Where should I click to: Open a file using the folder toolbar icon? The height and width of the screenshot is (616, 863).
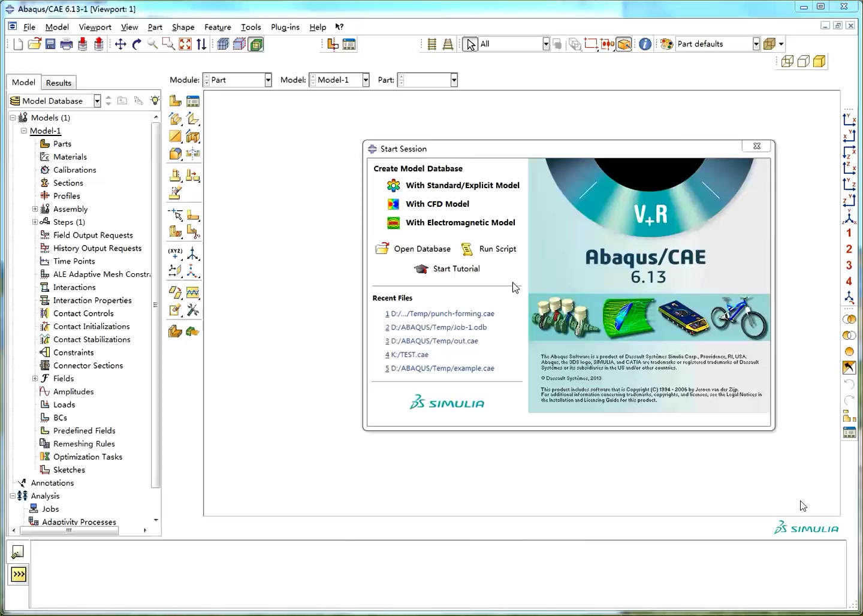pos(34,44)
